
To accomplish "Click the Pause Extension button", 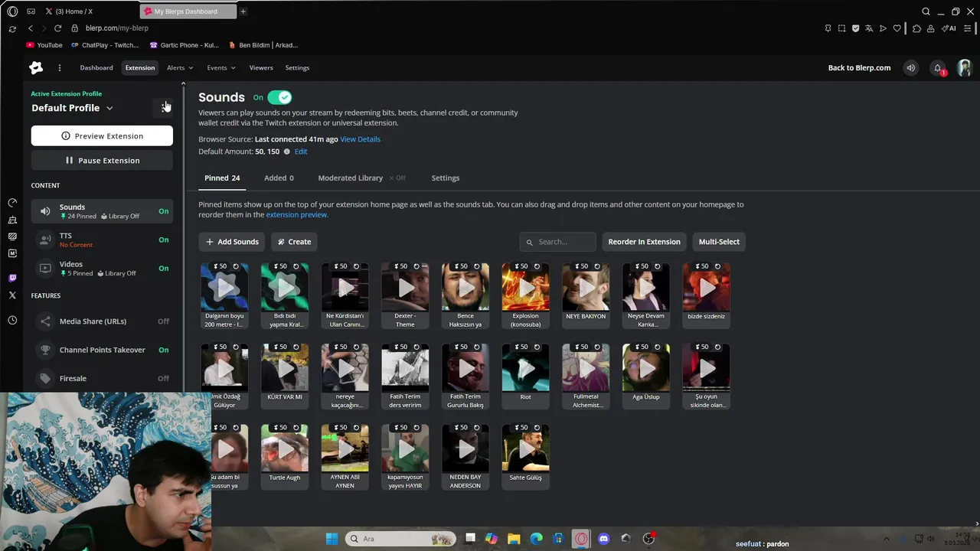I will point(102,160).
